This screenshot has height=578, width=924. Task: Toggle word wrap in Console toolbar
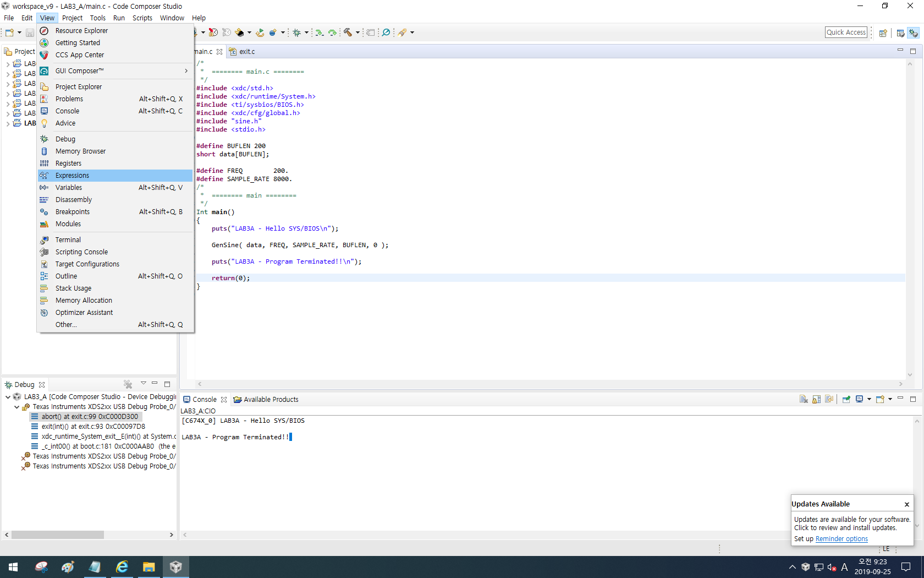(x=829, y=400)
